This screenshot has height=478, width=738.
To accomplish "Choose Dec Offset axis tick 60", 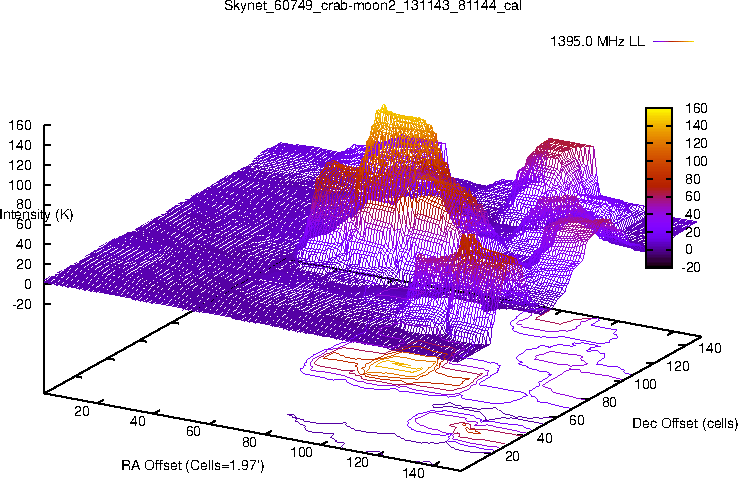I will 577,420.
